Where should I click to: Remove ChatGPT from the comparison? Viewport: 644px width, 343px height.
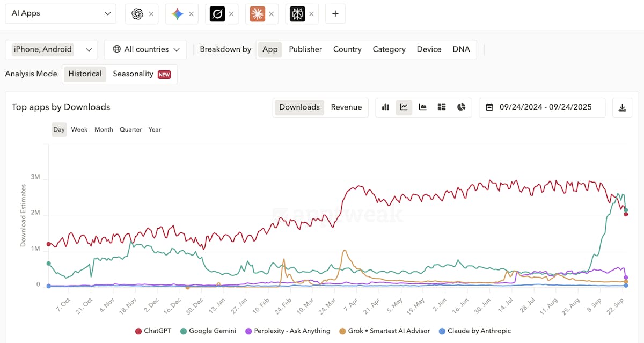click(x=151, y=14)
